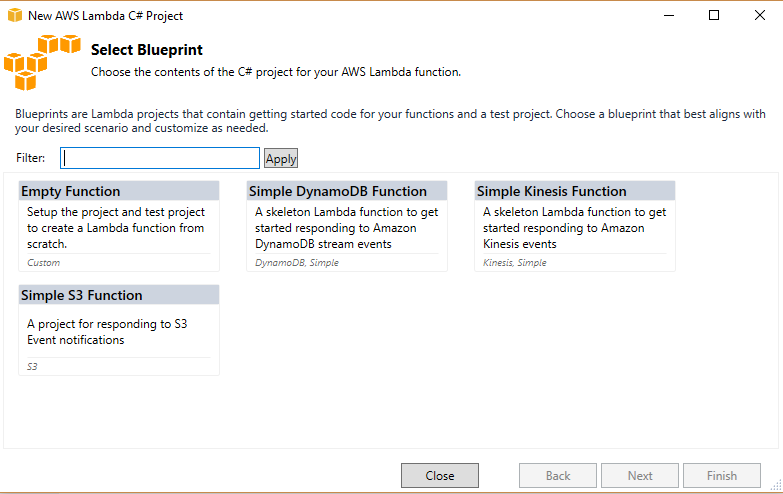Minimize the New AWS Lambda project window
This screenshot has height=494, width=783.
(x=669, y=15)
